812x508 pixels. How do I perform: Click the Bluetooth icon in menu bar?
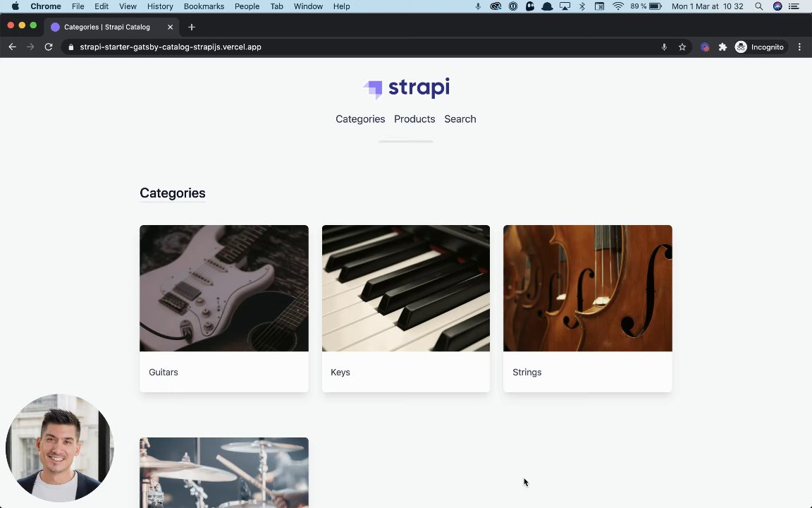point(582,6)
